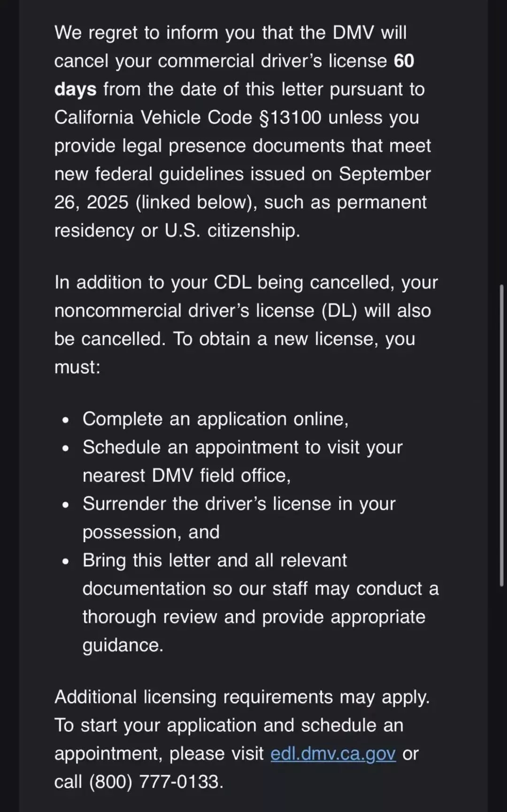
Task: Click the bold word "days"
Action: click(x=75, y=89)
